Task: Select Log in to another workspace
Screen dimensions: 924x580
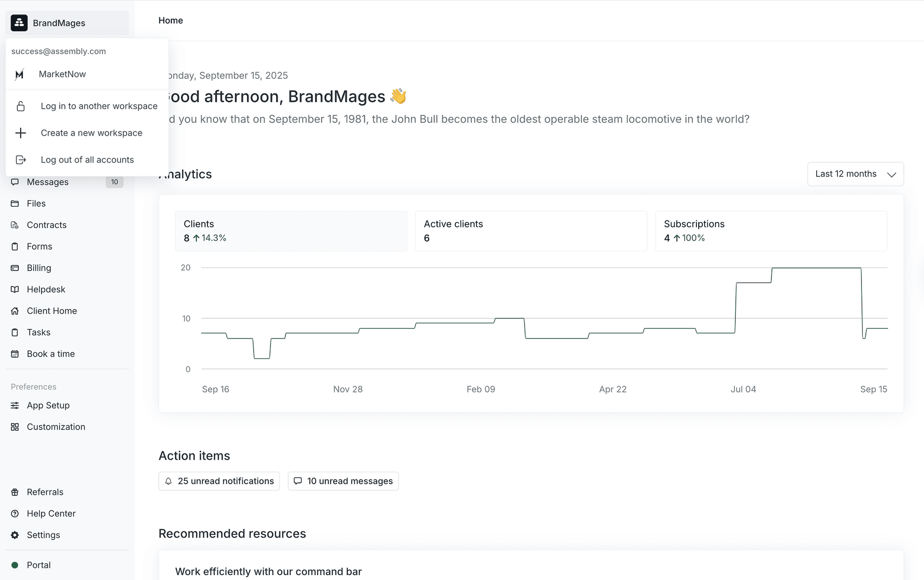Action: (x=99, y=106)
